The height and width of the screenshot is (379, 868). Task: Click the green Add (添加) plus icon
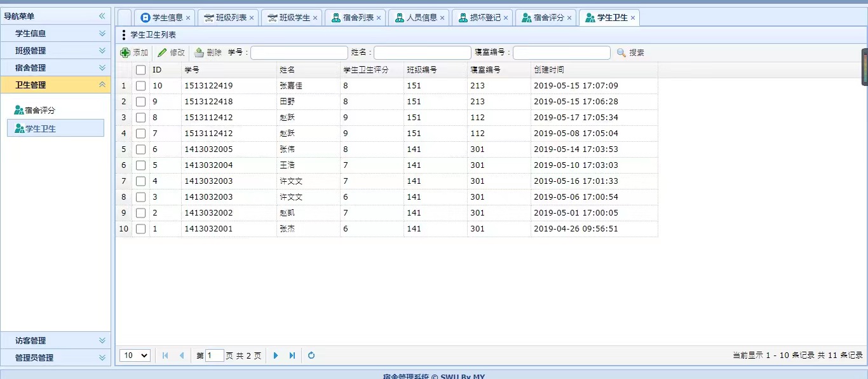125,53
